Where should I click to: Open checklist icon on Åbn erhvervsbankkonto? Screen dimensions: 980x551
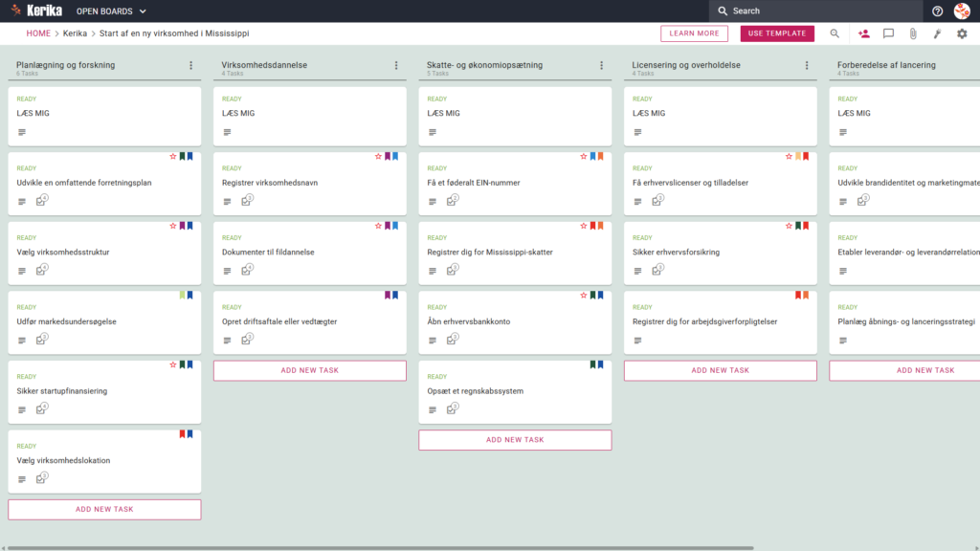click(453, 340)
